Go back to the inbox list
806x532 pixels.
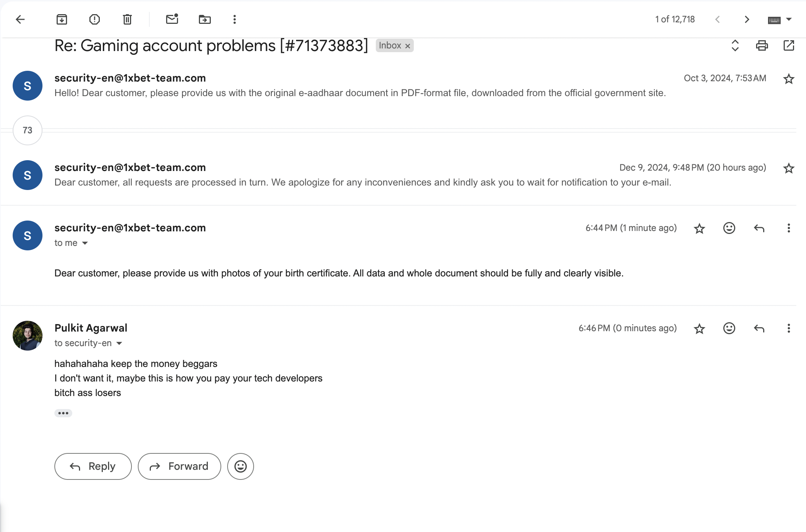click(20, 19)
